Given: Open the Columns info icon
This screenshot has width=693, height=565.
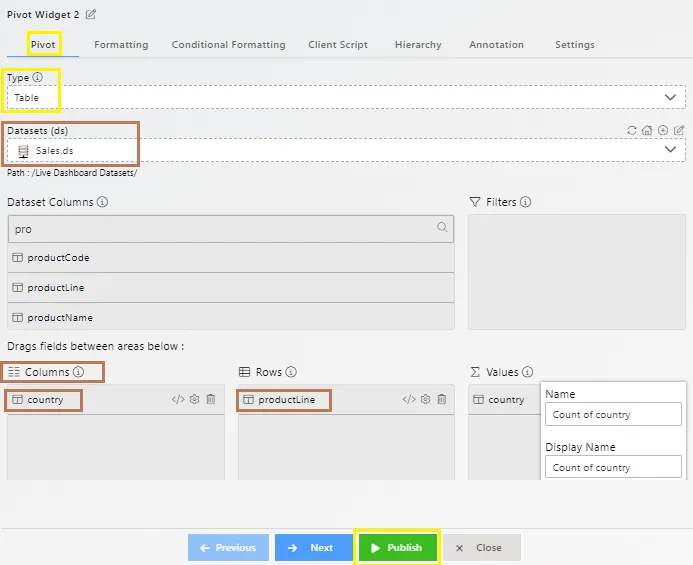Looking at the screenshot, I should point(79,372).
